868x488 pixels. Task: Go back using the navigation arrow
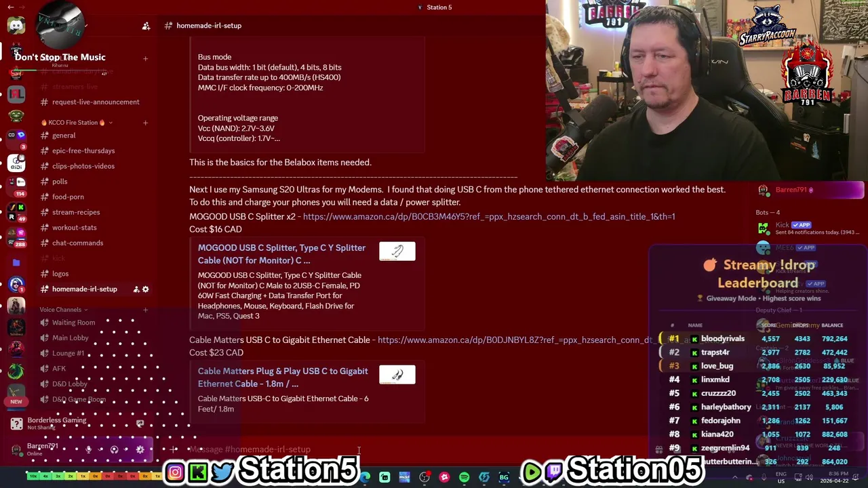tap(10, 7)
